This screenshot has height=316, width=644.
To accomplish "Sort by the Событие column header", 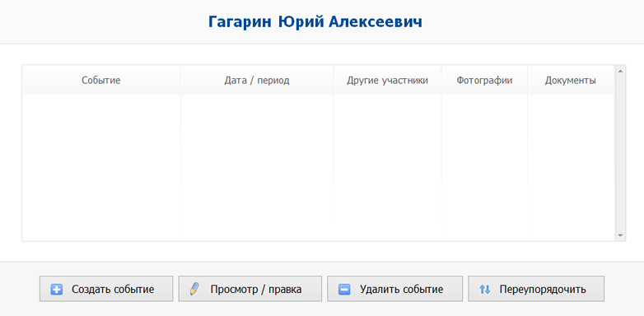I will point(101,81).
